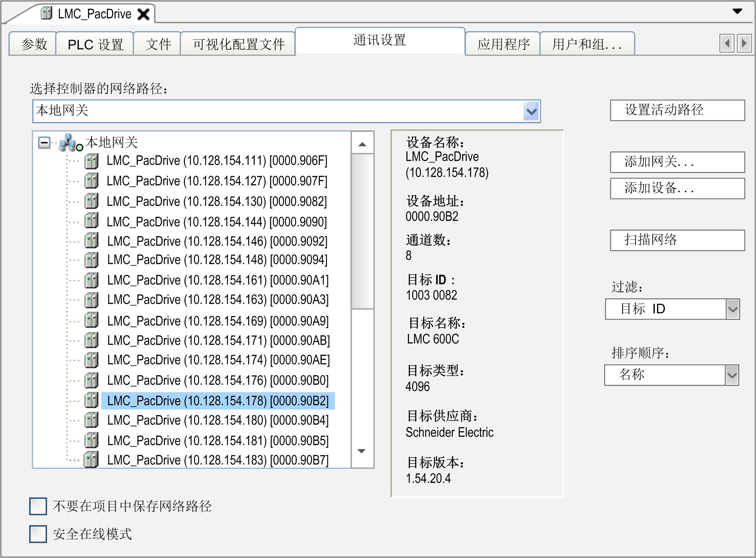Toggle the 安全在线模式 checkbox

(38, 534)
